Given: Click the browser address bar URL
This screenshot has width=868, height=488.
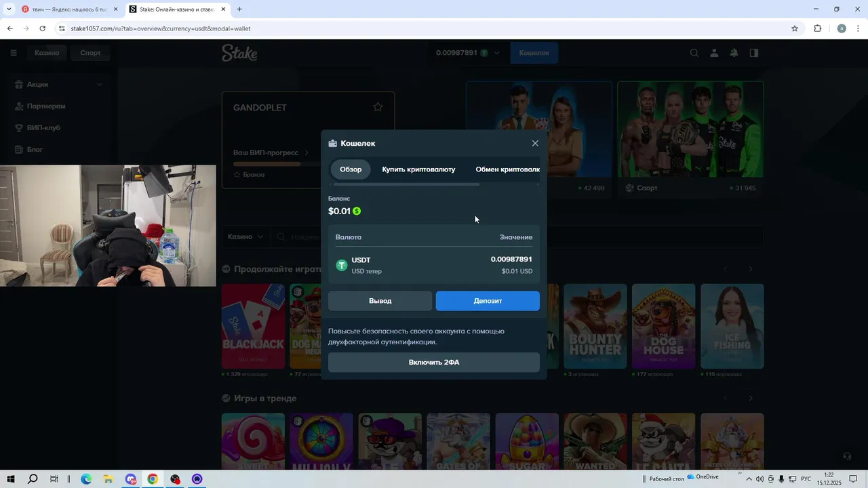Looking at the screenshot, I should click(161, 28).
